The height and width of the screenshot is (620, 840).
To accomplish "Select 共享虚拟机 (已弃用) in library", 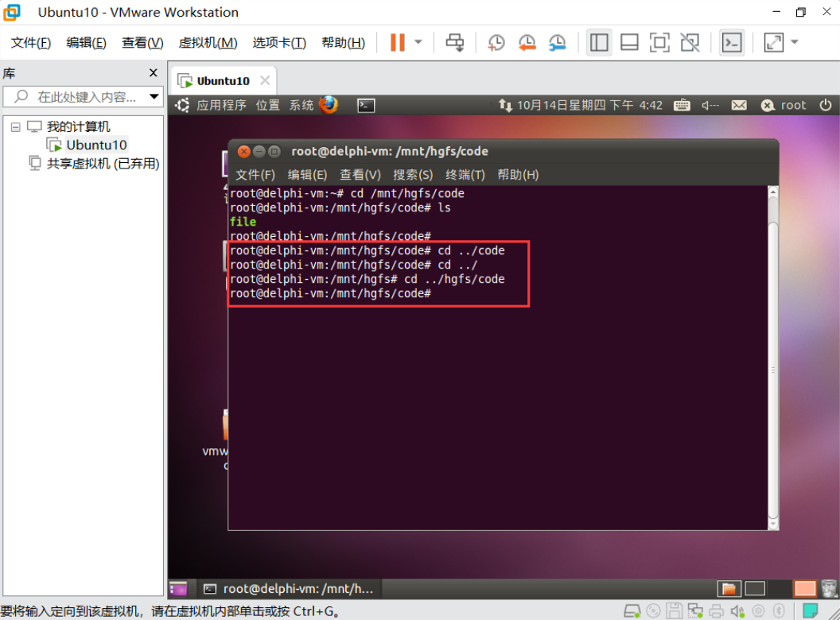I will click(x=103, y=163).
